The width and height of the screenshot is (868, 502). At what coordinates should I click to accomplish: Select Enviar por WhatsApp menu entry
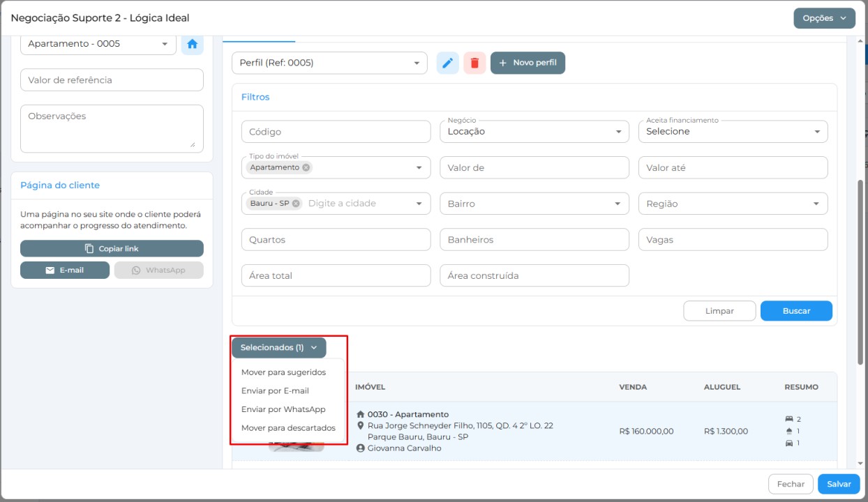click(283, 409)
